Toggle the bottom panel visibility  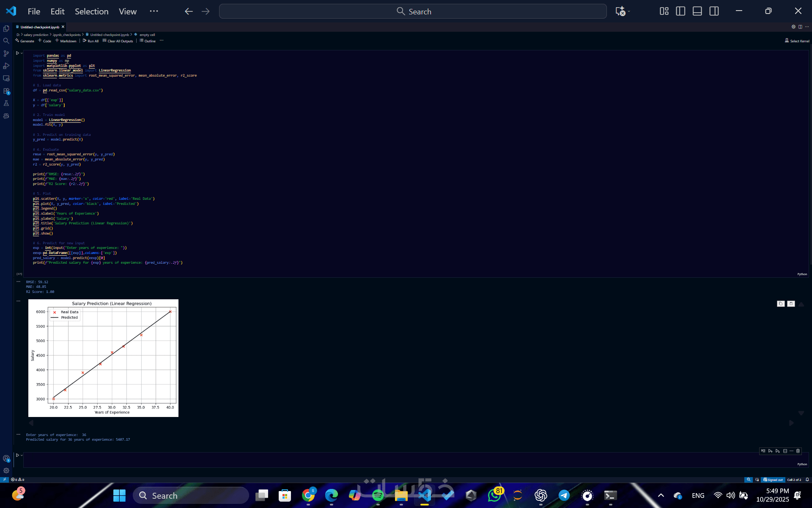click(697, 11)
